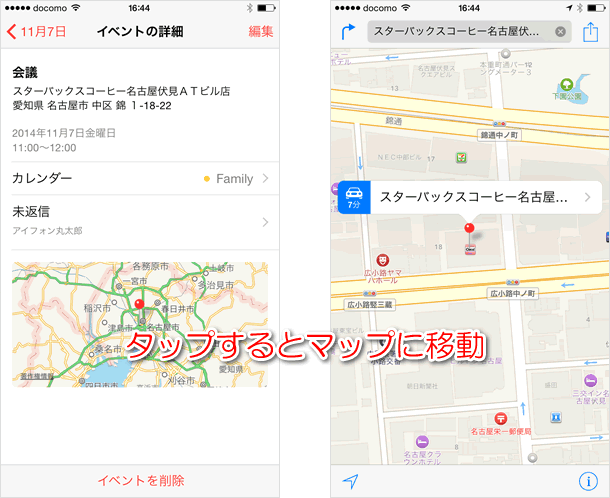Clear the Maps search field with X button

click(560, 32)
